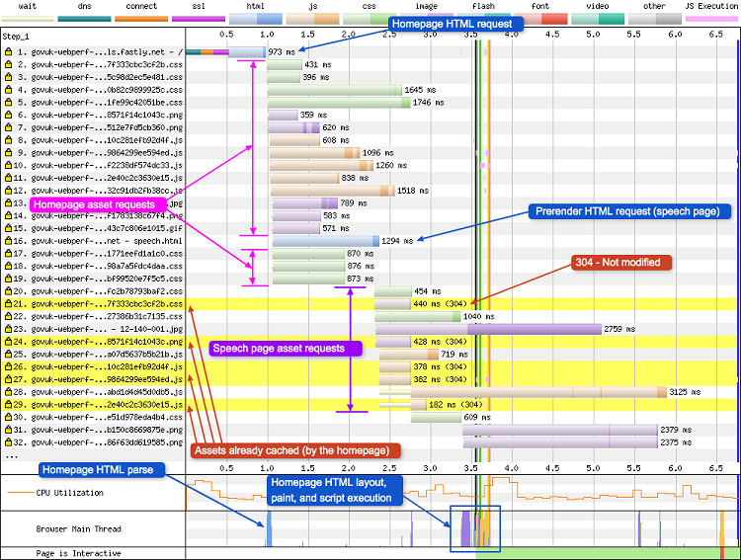The image size is (741, 560).
Task: Click the Step_1 header label
Action: tap(17, 36)
